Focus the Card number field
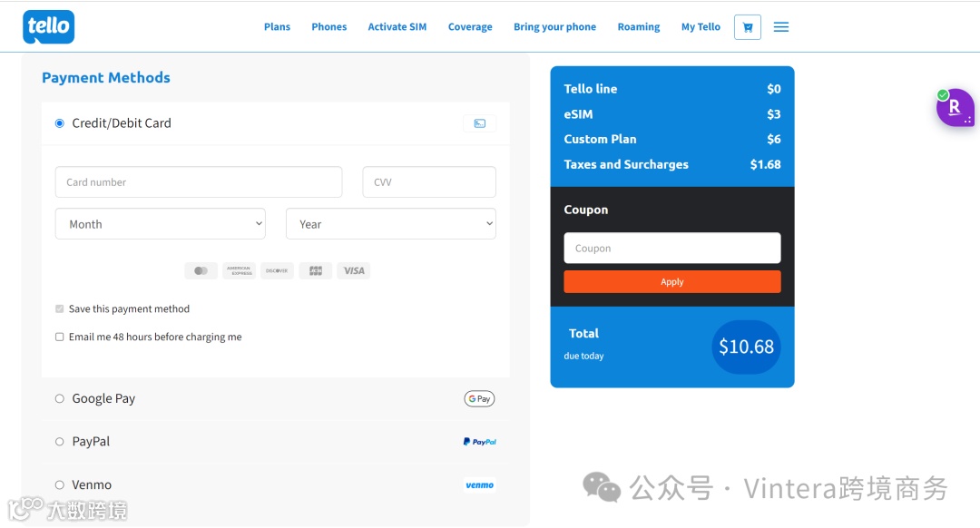 click(x=199, y=181)
